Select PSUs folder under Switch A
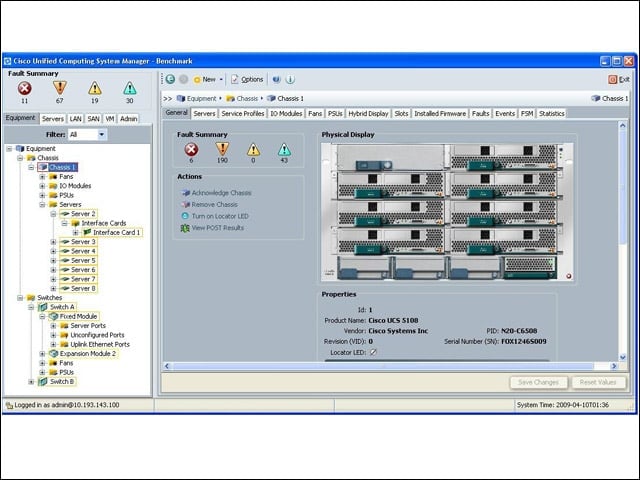This screenshot has width=640, height=480. tap(62, 372)
